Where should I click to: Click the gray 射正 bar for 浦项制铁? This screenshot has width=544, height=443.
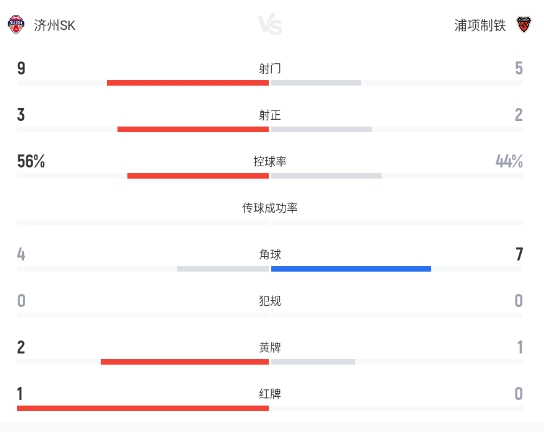tap(321, 129)
